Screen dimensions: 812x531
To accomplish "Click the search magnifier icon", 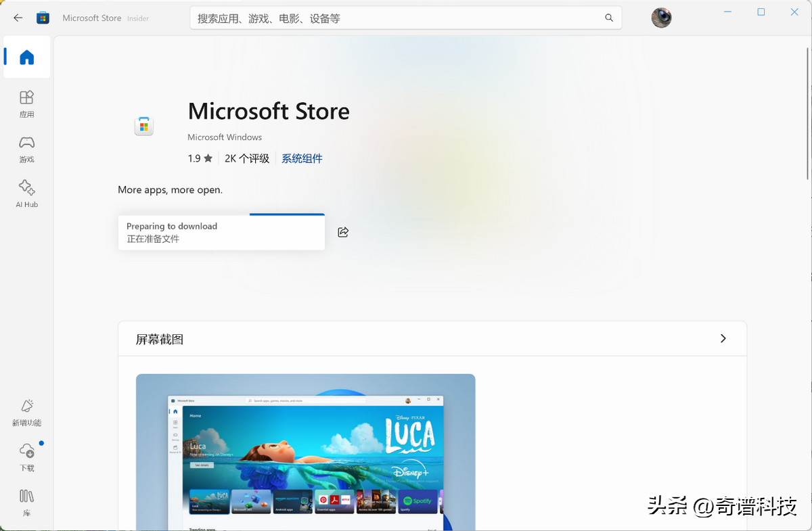I will click(x=609, y=18).
